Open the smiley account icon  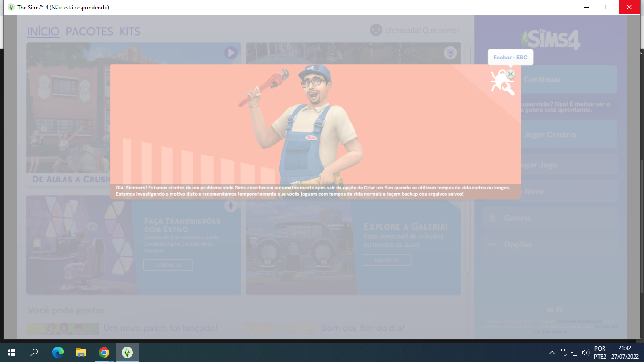376,30
